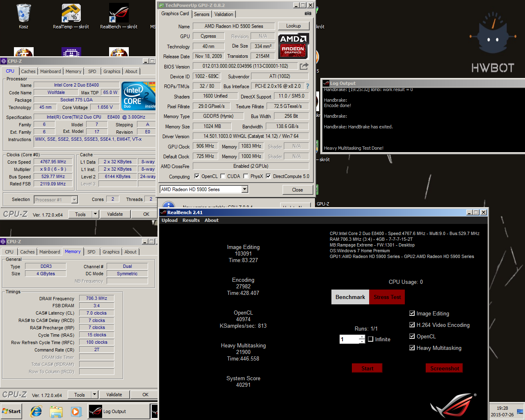Toggle the DirectCompute 5.0 checkbox
The width and height of the screenshot is (525, 420).
268,176
